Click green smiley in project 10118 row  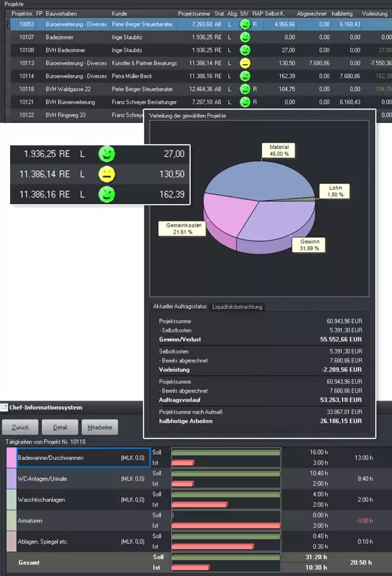click(245, 89)
